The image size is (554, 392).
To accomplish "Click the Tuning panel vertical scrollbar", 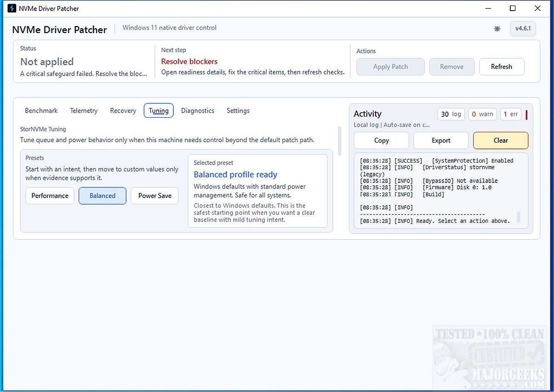I will [x=340, y=142].
